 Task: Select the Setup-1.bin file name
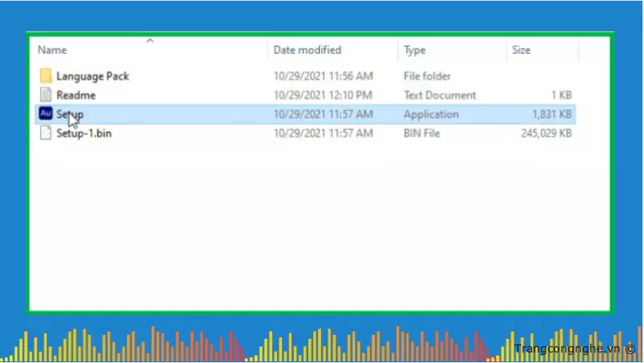[84, 134]
